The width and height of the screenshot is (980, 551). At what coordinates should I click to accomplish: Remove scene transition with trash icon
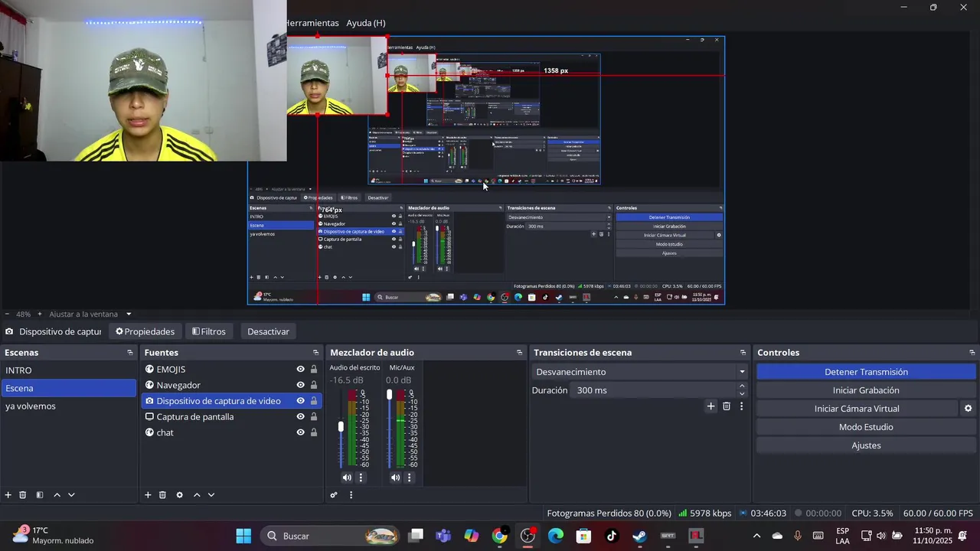tap(727, 406)
